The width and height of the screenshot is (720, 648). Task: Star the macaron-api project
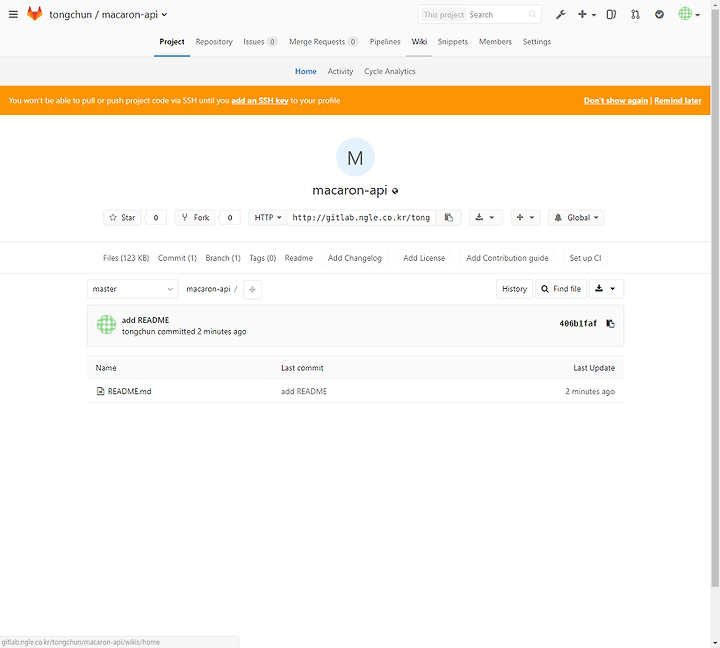click(x=122, y=218)
